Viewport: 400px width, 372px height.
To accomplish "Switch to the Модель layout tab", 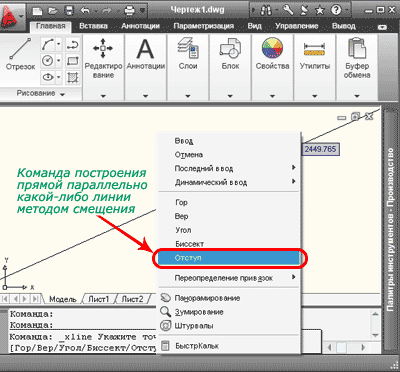I will point(62,299).
